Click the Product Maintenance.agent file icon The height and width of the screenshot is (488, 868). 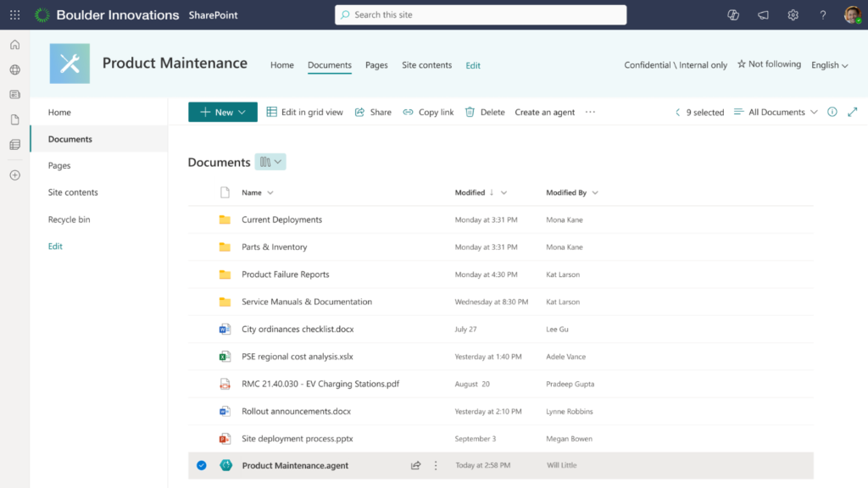pos(225,465)
